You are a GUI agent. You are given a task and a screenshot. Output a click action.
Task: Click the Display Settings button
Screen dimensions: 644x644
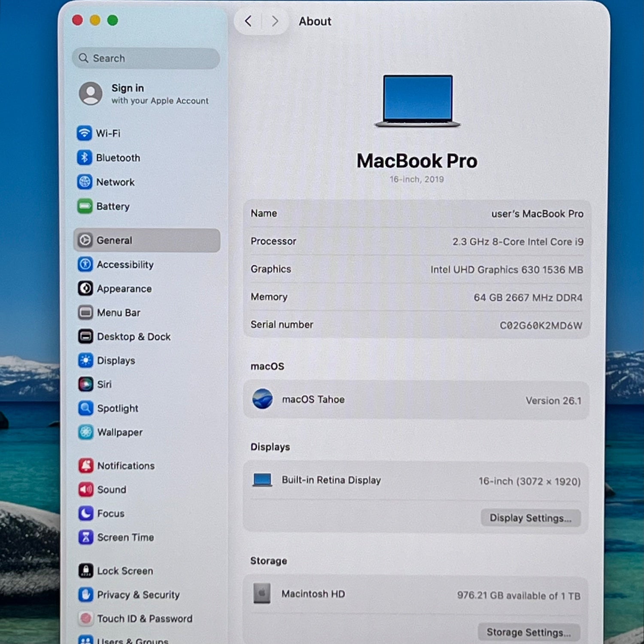[530, 518]
